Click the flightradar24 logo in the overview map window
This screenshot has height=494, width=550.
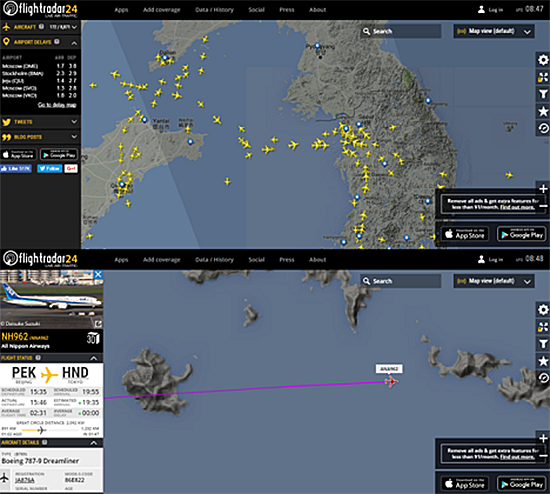coord(40,9)
